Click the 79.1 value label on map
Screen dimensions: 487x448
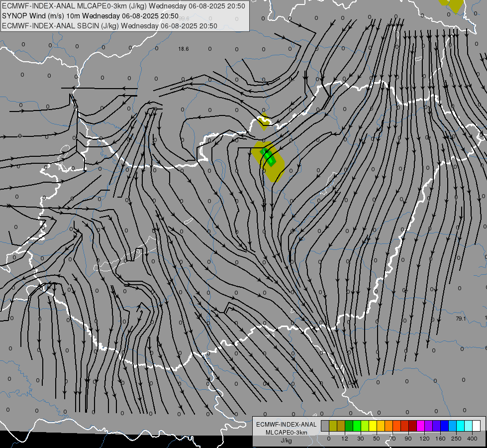[x=461, y=319]
